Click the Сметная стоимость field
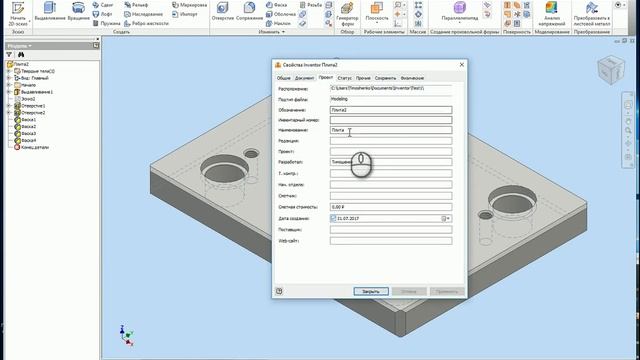 pyautogui.click(x=391, y=207)
